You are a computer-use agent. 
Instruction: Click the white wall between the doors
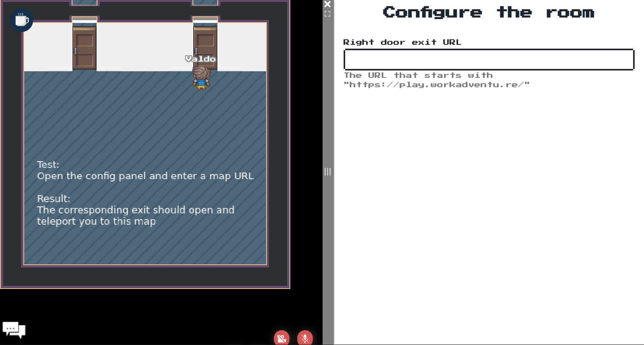[x=145, y=47]
